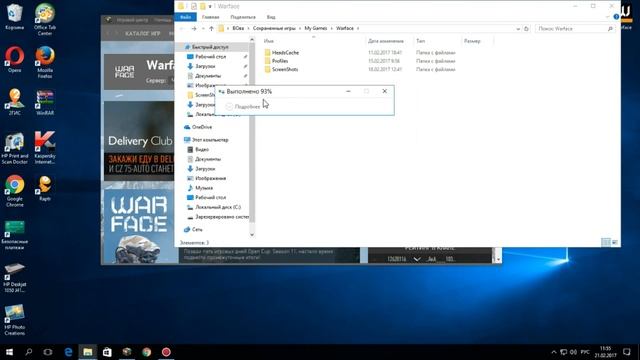Open the Windows Start menu

(x=9, y=352)
